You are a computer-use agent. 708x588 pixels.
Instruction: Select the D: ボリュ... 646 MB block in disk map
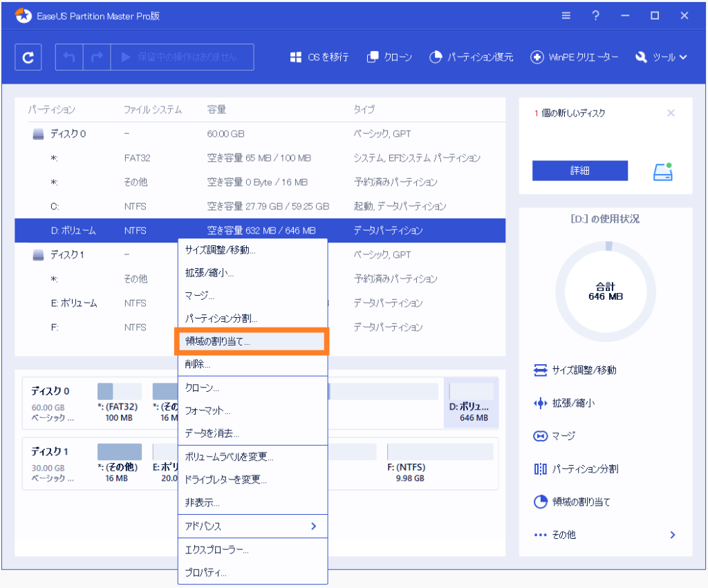click(x=471, y=403)
